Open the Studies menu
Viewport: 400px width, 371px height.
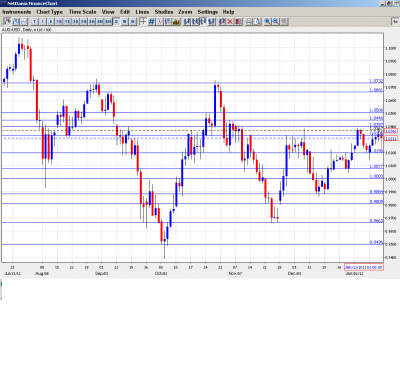[164, 12]
